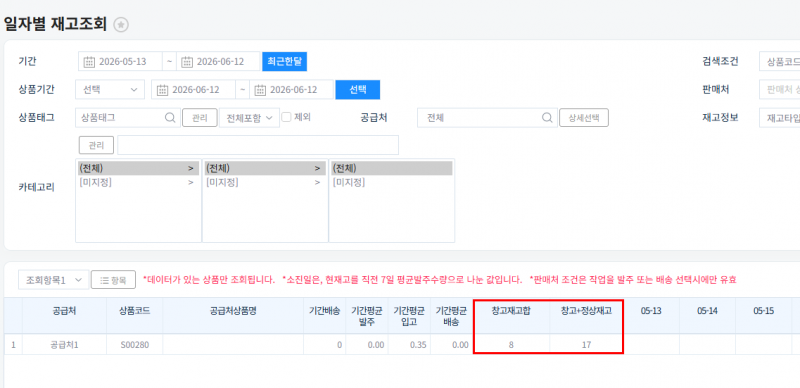Click the 최근한달 button
This screenshot has height=388, width=800.
285,62
